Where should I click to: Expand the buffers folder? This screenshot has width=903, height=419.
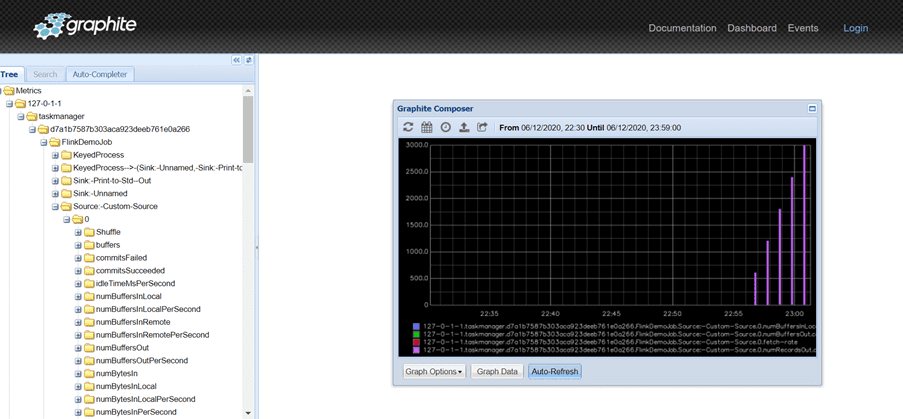[78, 245]
